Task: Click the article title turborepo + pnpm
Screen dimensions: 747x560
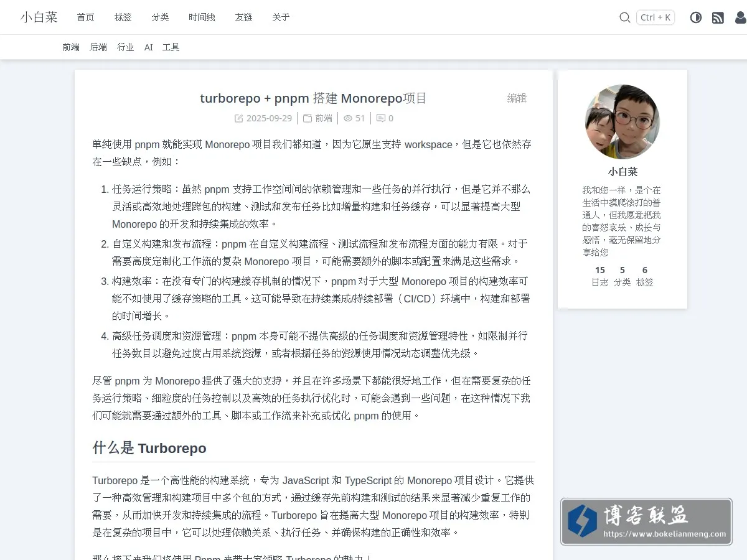Action: point(314,98)
